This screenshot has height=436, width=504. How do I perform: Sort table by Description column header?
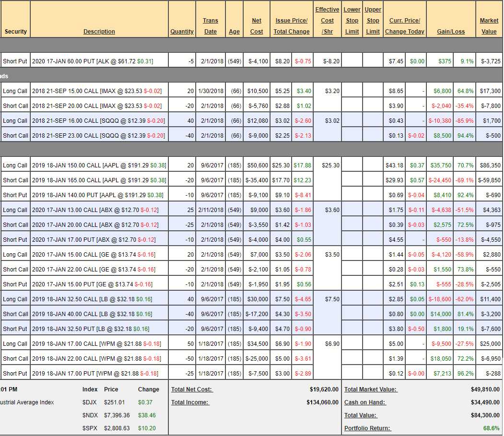coord(99,32)
